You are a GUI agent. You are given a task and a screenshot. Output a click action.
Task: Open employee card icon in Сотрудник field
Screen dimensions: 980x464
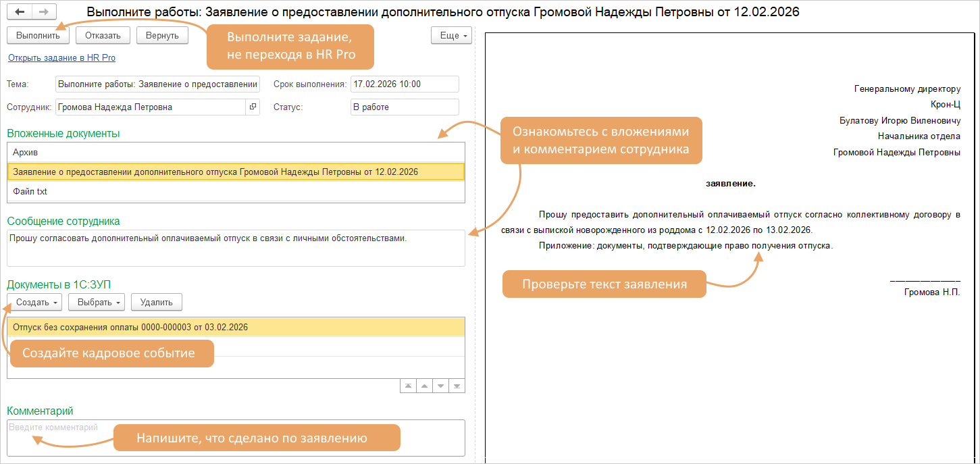tap(253, 107)
